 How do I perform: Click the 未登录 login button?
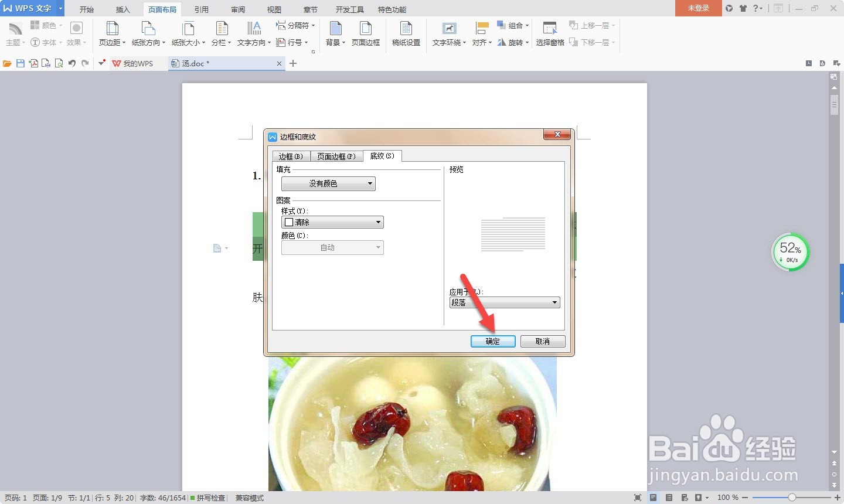coord(698,8)
